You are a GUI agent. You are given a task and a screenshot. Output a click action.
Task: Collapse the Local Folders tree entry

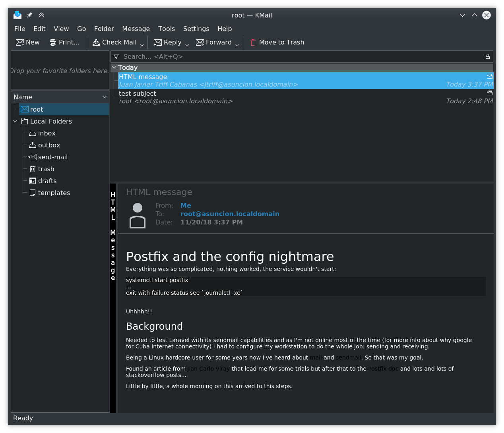pyautogui.click(x=15, y=121)
